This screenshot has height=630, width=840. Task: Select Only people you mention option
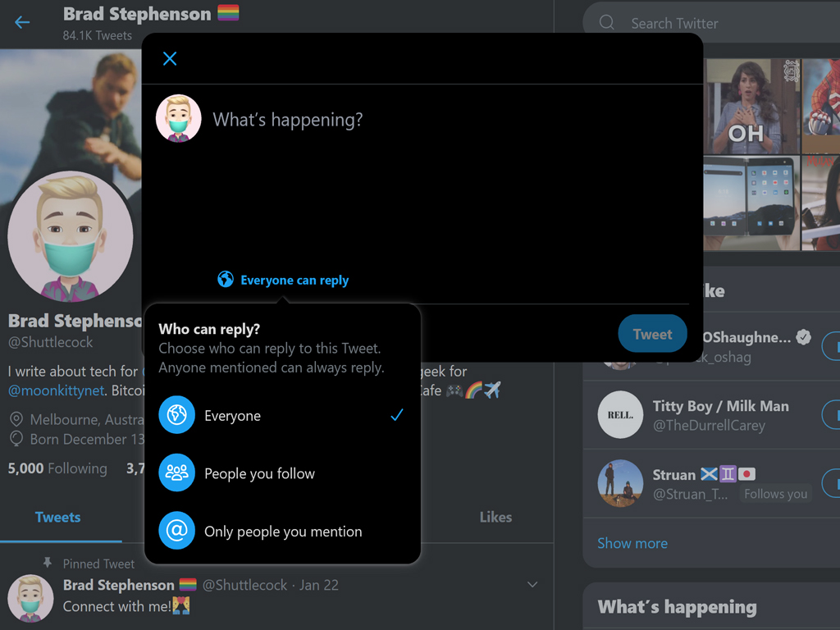pyautogui.click(x=283, y=532)
